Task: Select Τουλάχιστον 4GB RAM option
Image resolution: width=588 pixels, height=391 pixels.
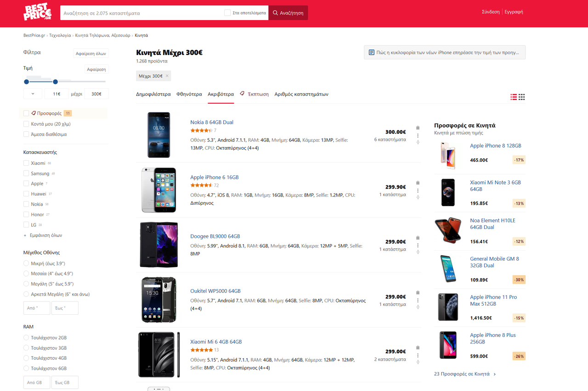Action: [26, 358]
